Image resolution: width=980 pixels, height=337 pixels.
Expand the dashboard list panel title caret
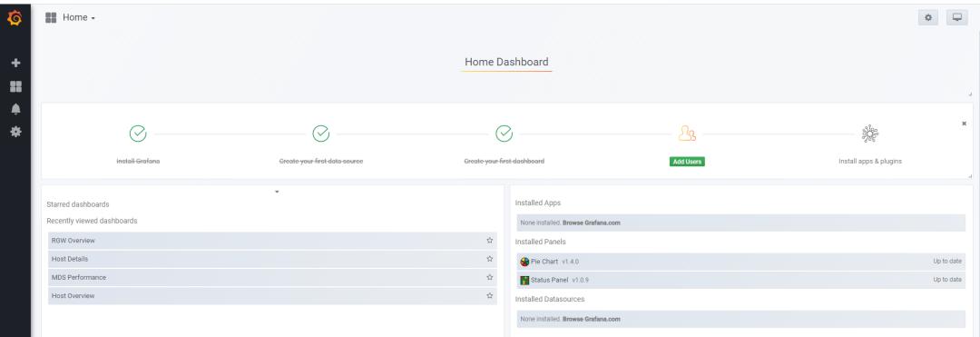point(277,192)
